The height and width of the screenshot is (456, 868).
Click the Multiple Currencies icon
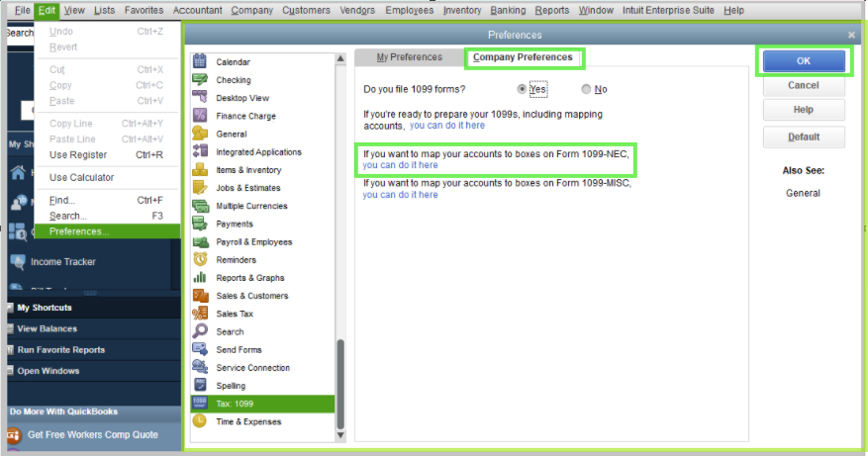200,206
